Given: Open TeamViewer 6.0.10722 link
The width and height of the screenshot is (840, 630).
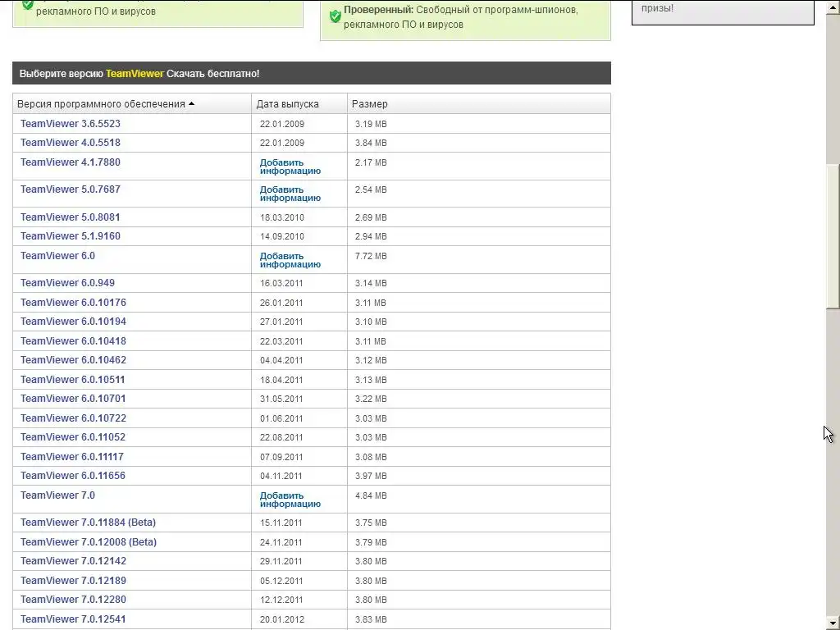Looking at the screenshot, I should coord(73,418).
